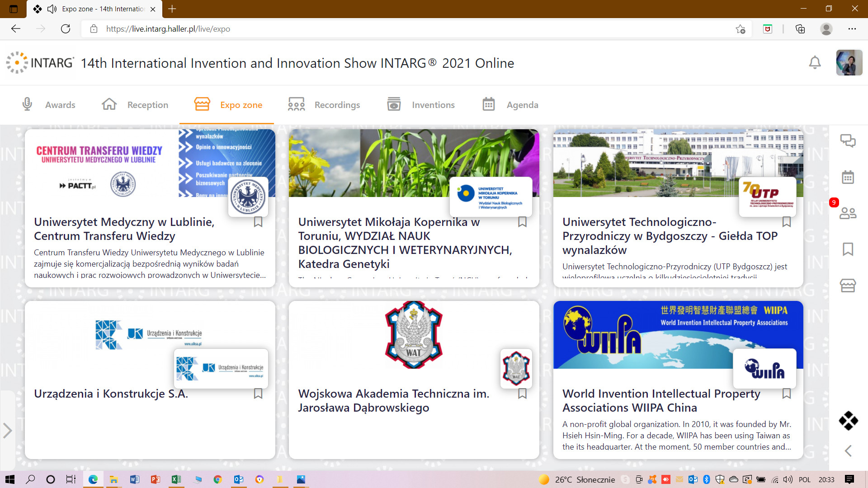
Task: Open Excel from taskbar
Action: click(x=176, y=479)
